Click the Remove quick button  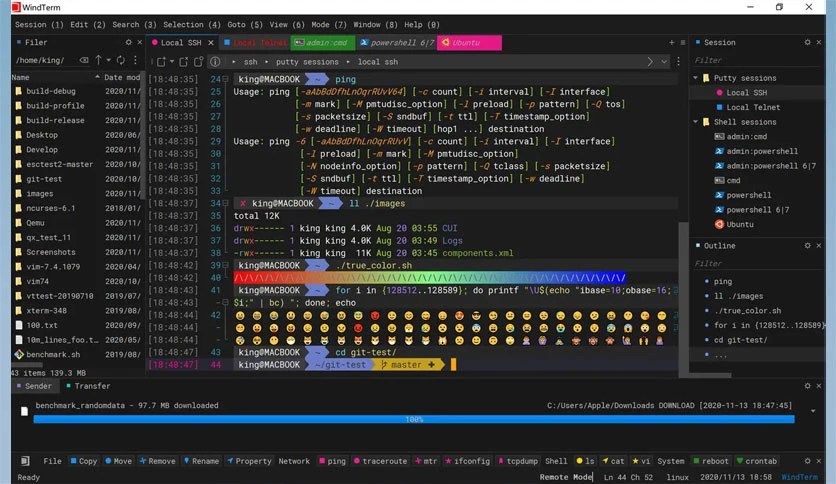(157, 461)
